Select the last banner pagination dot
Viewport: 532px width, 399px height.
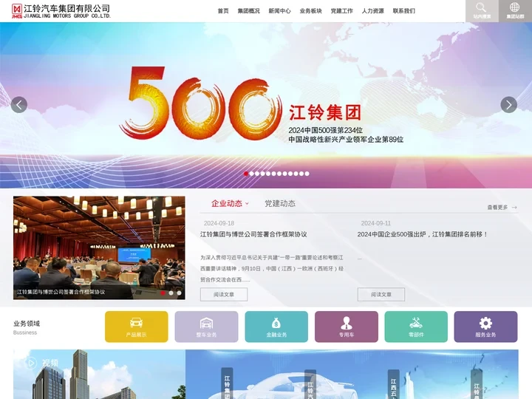pyautogui.click(x=307, y=174)
